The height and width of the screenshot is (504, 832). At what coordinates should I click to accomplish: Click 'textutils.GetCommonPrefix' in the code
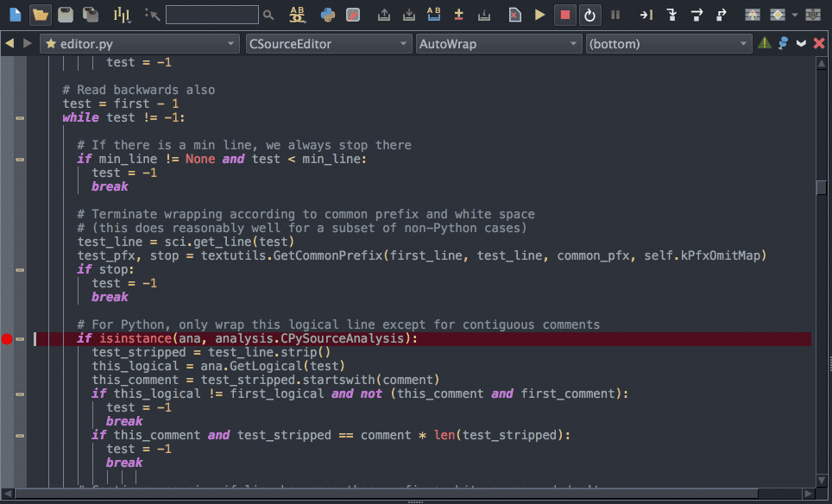pos(292,255)
